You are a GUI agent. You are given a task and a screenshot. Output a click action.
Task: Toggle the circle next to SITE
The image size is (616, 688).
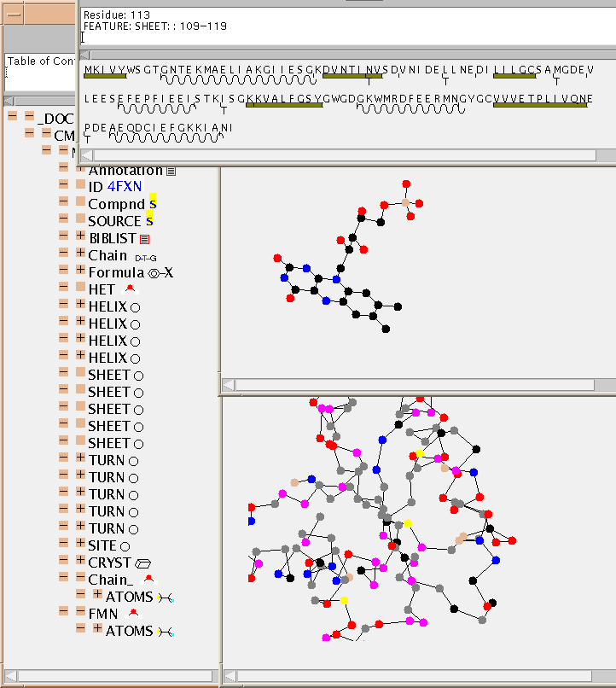coord(125,546)
